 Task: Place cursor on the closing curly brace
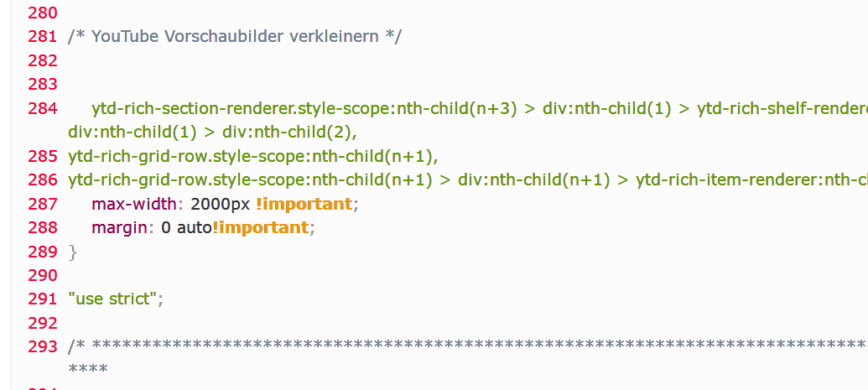72,252
